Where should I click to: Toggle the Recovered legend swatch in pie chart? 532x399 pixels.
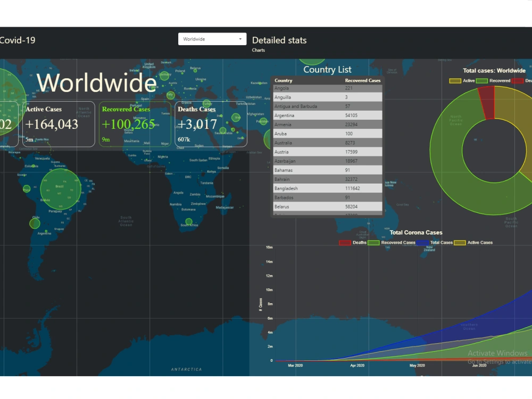pyautogui.click(x=481, y=81)
